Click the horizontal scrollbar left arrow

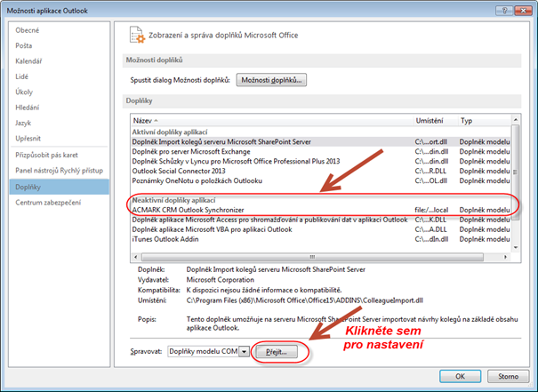pos(136,257)
